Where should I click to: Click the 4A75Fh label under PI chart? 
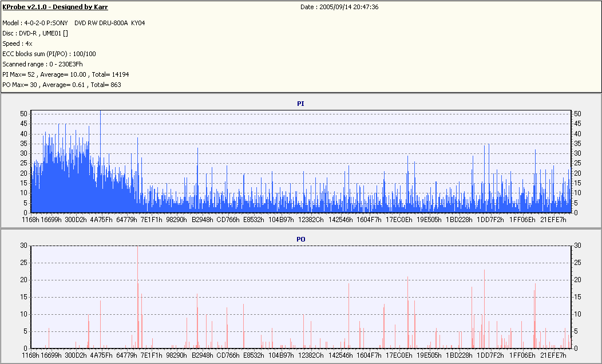point(101,219)
